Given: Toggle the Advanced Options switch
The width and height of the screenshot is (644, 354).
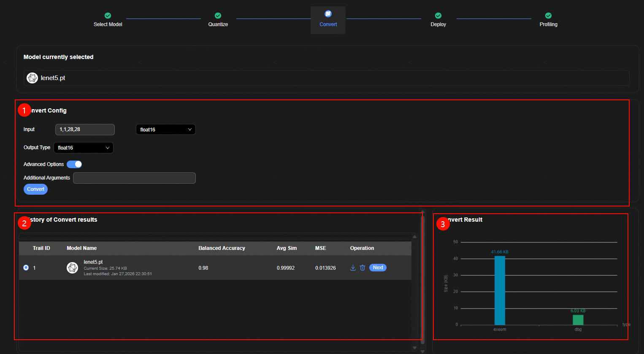Looking at the screenshot, I should (x=74, y=164).
